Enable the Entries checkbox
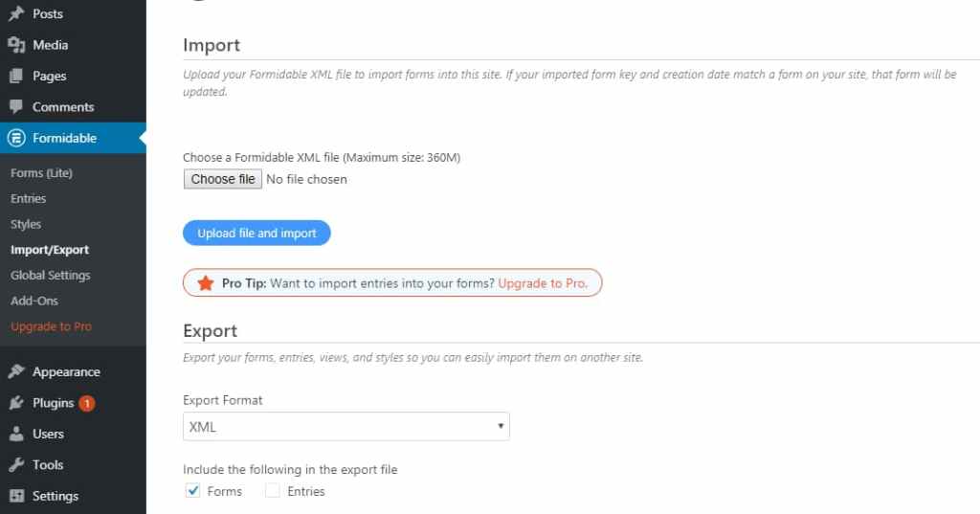The height and width of the screenshot is (514, 980). tap(273, 491)
